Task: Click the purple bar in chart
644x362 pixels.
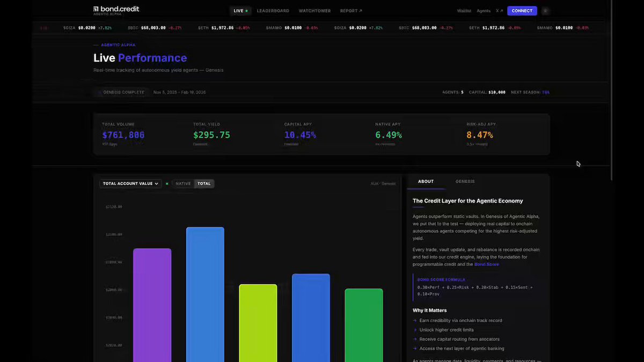Action: 152,305
